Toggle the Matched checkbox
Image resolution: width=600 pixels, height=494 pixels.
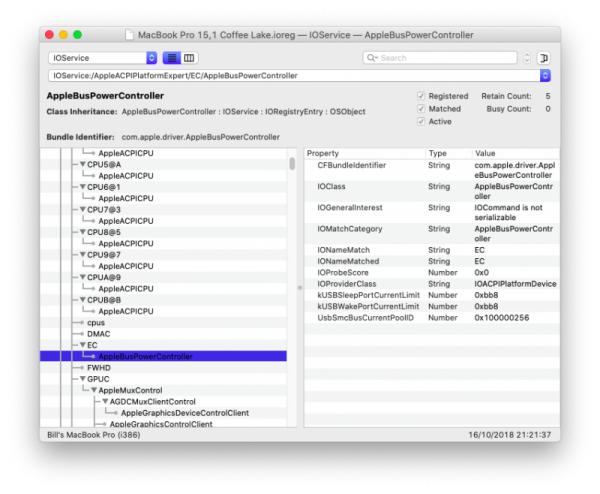click(421, 109)
